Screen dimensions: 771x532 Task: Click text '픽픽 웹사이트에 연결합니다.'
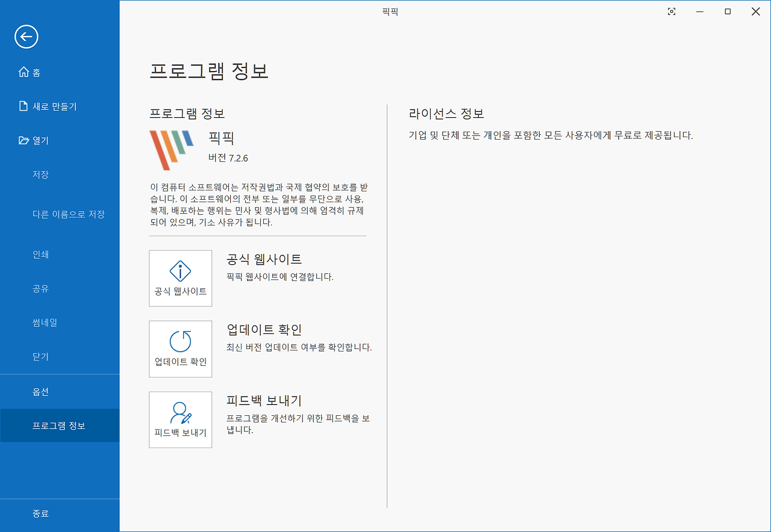tap(280, 277)
